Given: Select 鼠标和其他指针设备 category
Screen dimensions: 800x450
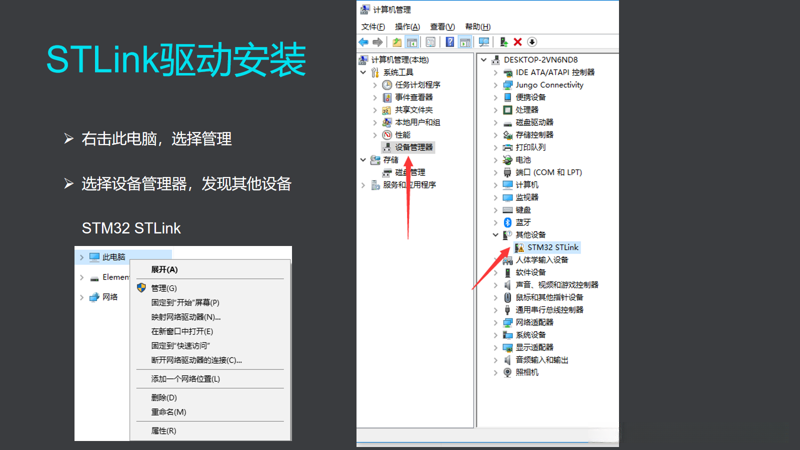Looking at the screenshot, I should pos(549,297).
